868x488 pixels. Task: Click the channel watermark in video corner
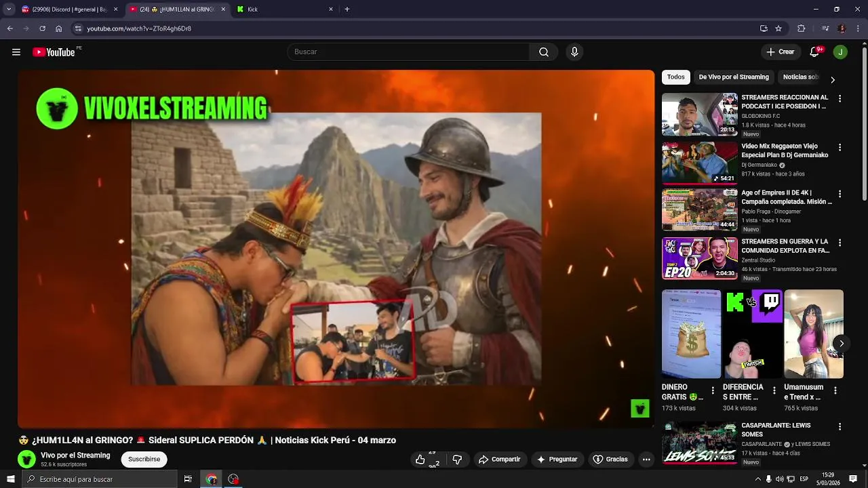coord(640,408)
